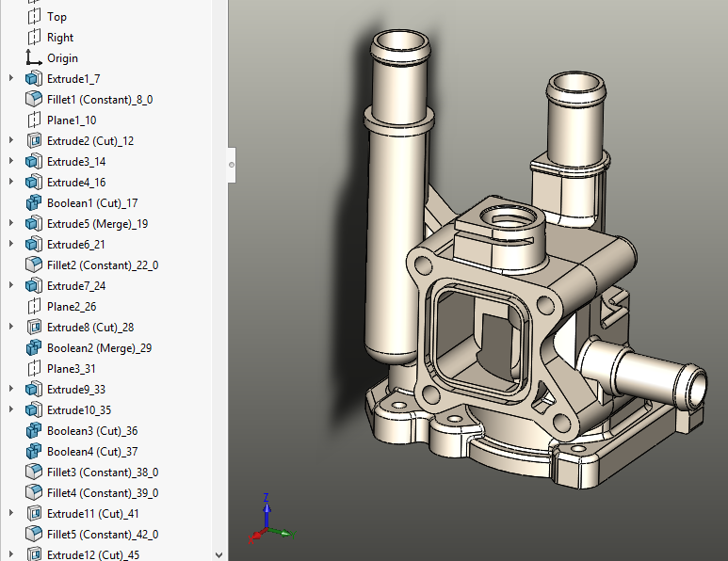Click the Boolean2 (Merge)_29 icon
This screenshot has width=728, height=561.
pos(34,347)
